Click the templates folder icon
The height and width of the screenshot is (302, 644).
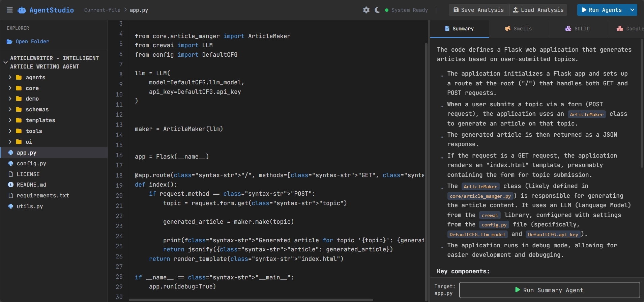(19, 120)
